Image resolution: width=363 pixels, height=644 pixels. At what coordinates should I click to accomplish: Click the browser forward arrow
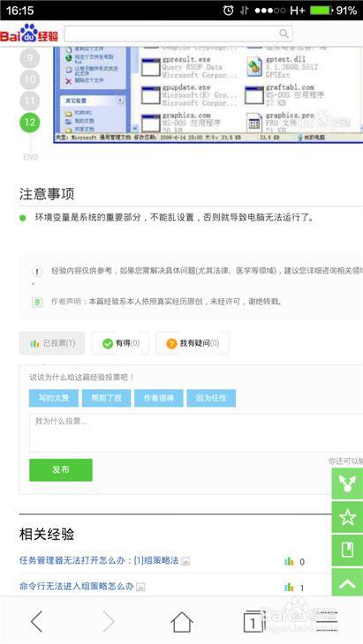tap(109, 621)
